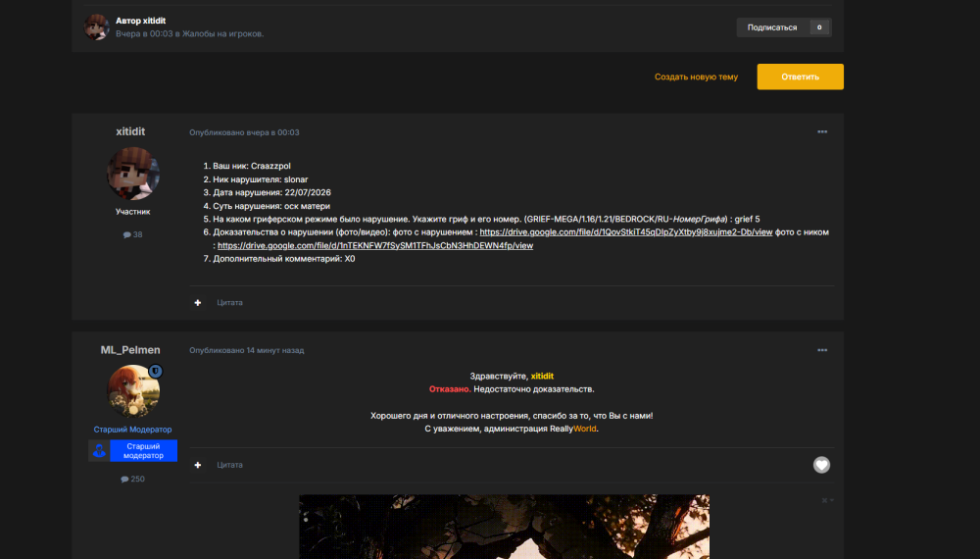Open ML_Pelmen username profile link
980x559 pixels.
(x=130, y=350)
